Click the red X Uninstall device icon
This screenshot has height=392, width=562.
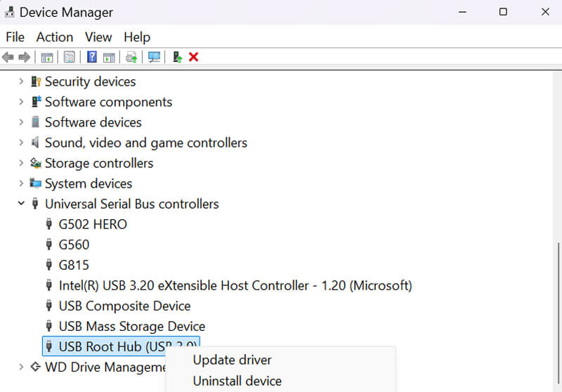click(194, 57)
